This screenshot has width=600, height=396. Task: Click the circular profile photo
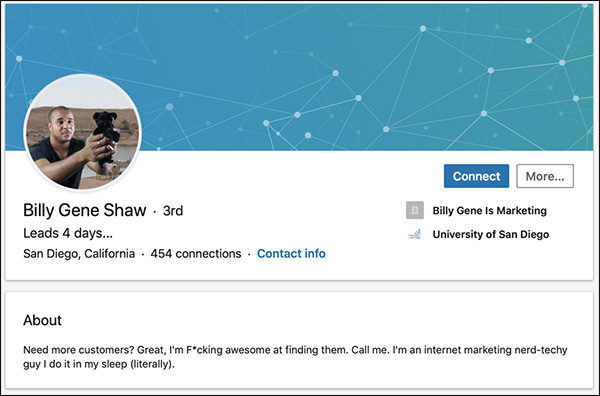[82, 132]
